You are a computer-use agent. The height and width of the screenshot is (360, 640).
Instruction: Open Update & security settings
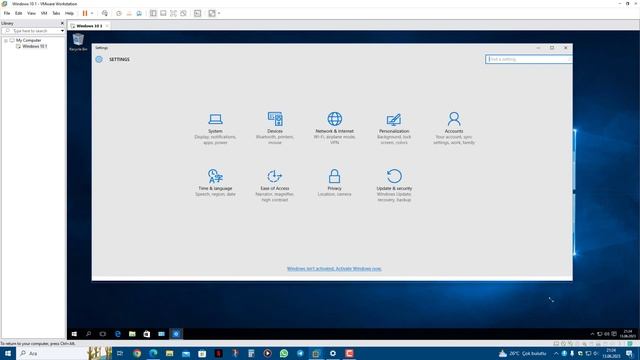(x=394, y=186)
